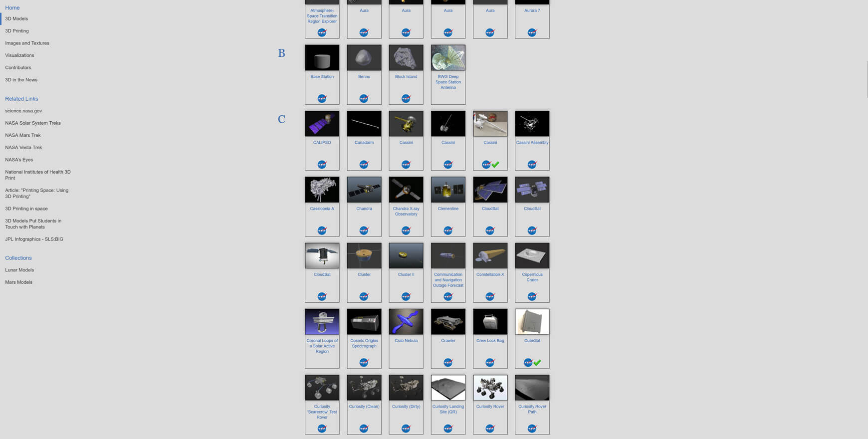Click NASA badge under Communication and Navigation Outage Forecast

click(448, 296)
